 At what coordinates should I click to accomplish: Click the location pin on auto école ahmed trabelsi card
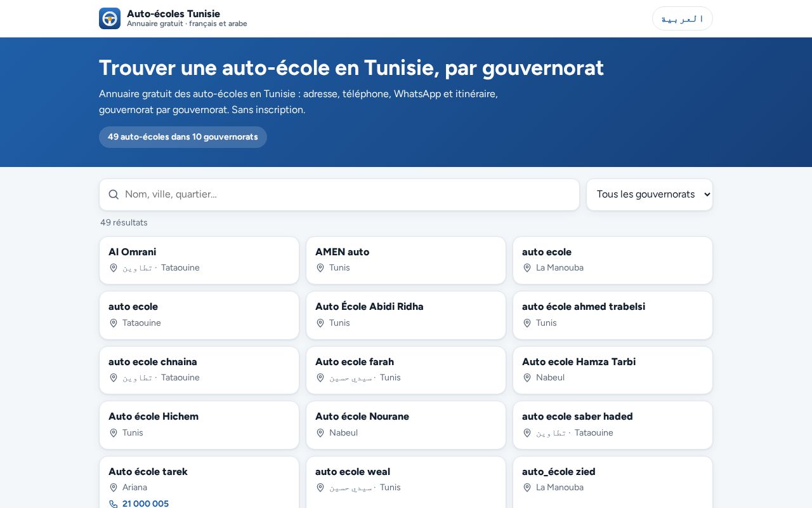click(527, 323)
